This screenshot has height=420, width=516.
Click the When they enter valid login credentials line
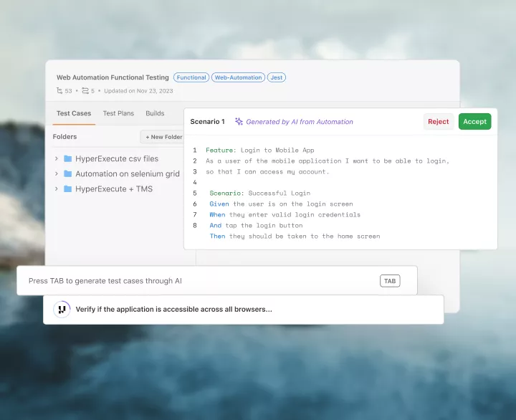pos(285,214)
